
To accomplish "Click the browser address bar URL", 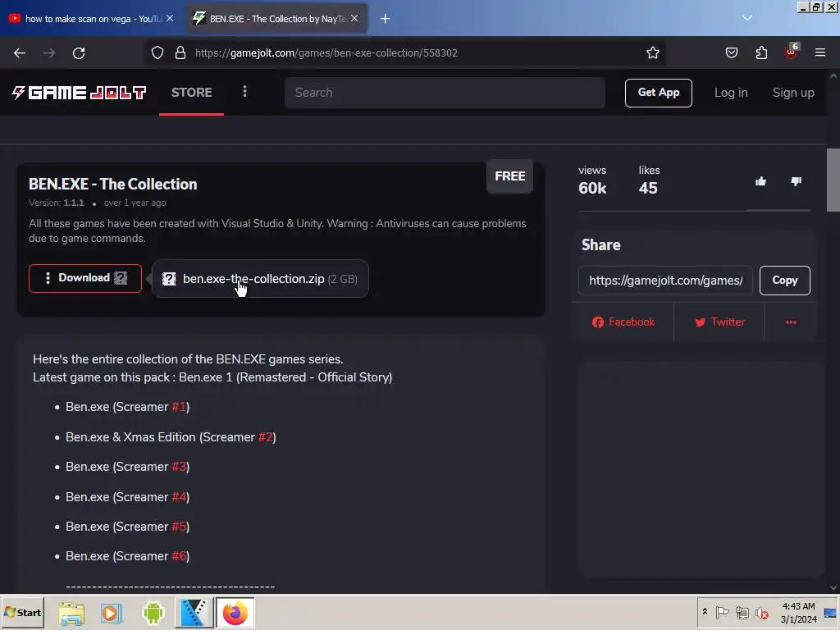I will (x=326, y=53).
